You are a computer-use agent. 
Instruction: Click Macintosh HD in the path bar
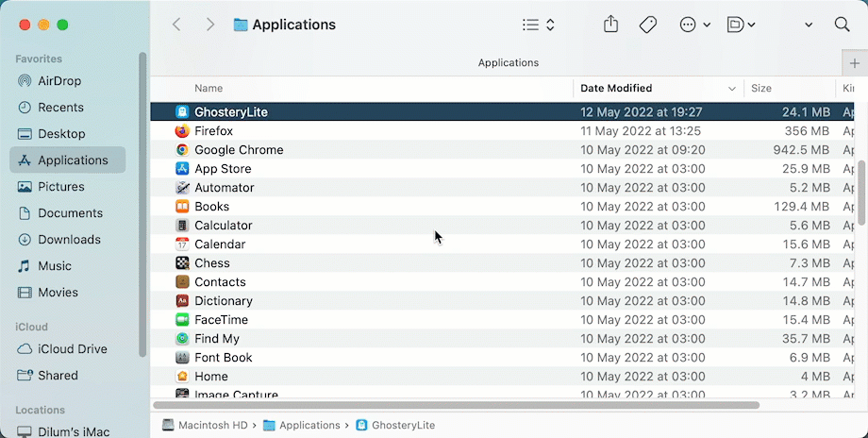(205, 426)
